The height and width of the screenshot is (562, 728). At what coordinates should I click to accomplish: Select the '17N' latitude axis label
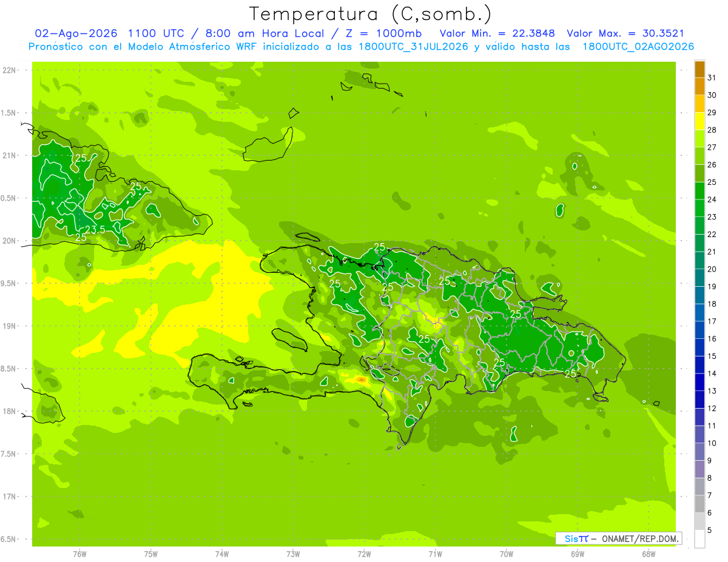click(8, 497)
